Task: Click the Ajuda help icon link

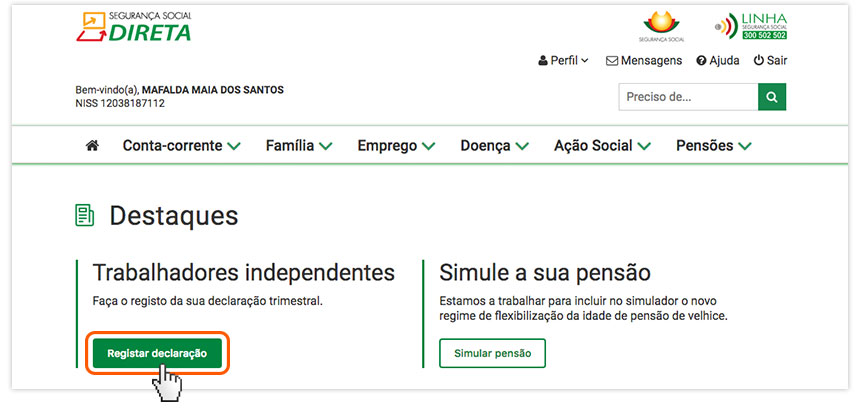Action: click(x=718, y=61)
